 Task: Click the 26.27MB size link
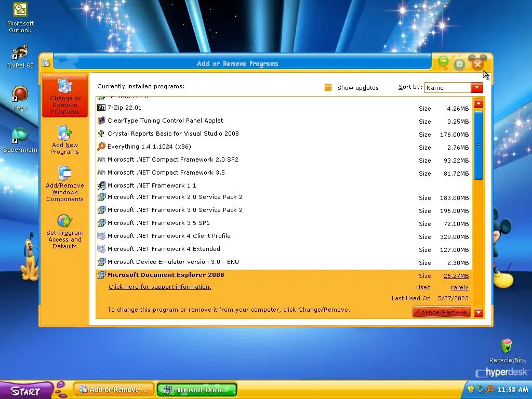pyautogui.click(x=456, y=276)
